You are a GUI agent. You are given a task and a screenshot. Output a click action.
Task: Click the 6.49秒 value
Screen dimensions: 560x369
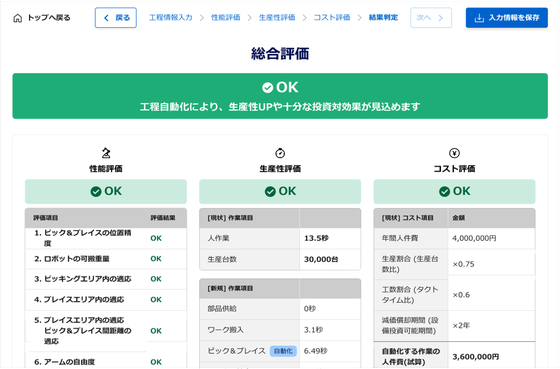[315, 351]
